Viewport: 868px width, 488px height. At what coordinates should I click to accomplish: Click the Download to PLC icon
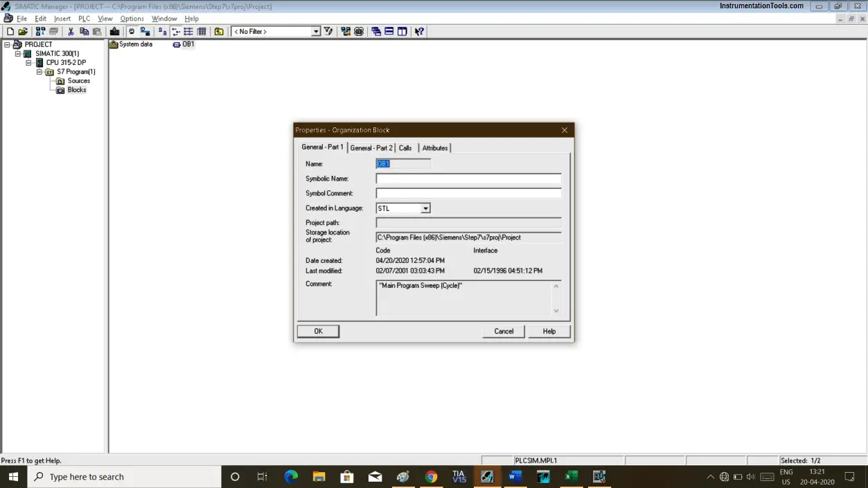(114, 31)
